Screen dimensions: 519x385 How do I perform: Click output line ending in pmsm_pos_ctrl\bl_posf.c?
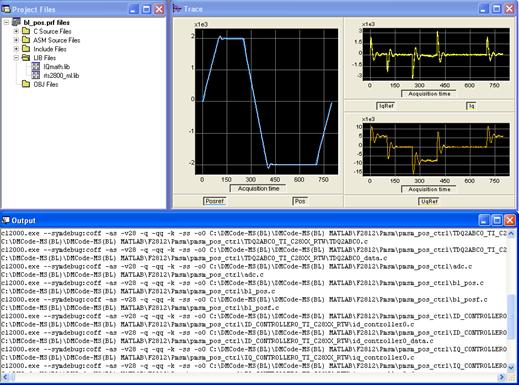140,308
